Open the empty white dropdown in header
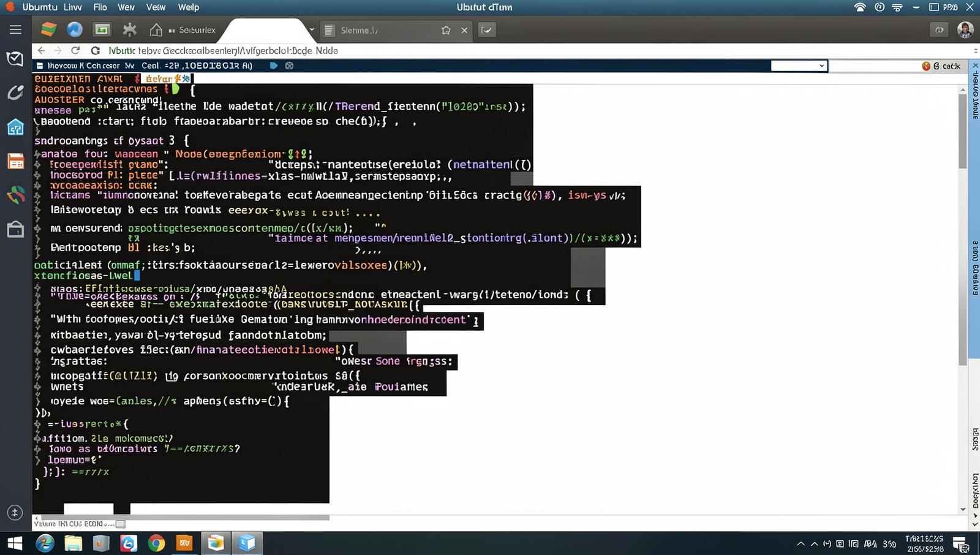This screenshot has height=555, width=980. pos(799,66)
